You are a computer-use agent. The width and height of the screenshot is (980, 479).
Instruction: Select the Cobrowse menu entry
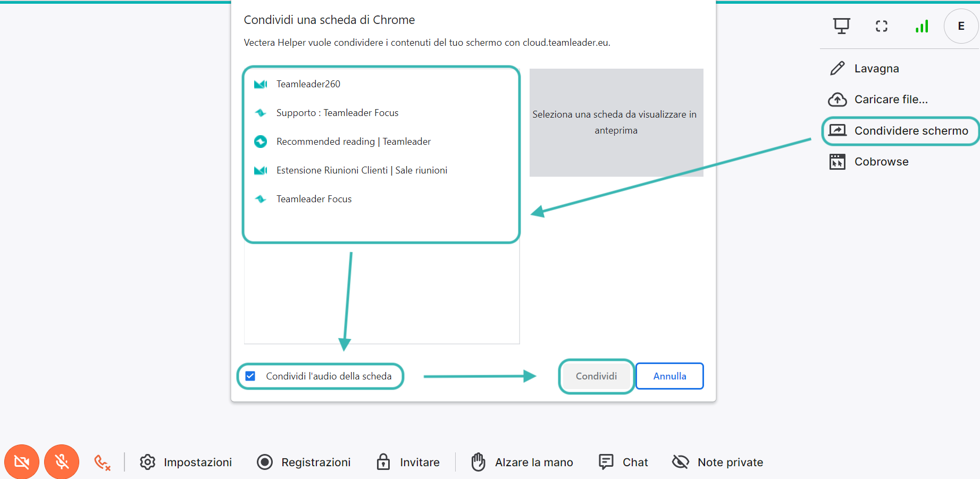coord(881,162)
